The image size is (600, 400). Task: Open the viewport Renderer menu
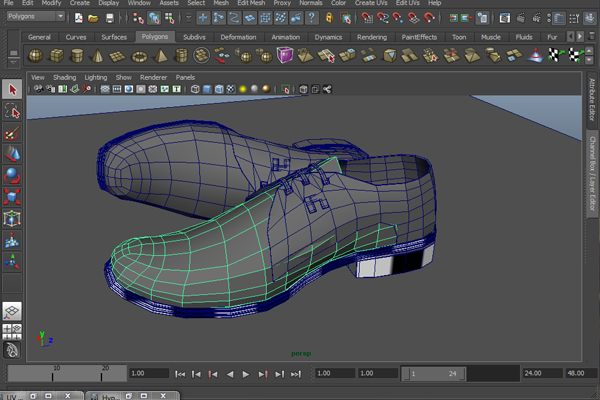coord(153,77)
